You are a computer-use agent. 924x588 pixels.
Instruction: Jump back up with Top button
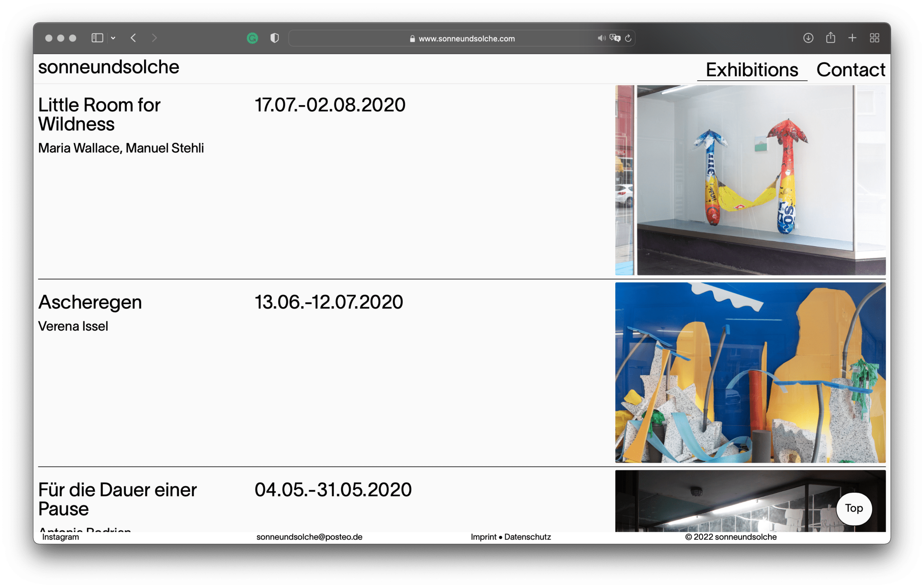coord(854,509)
